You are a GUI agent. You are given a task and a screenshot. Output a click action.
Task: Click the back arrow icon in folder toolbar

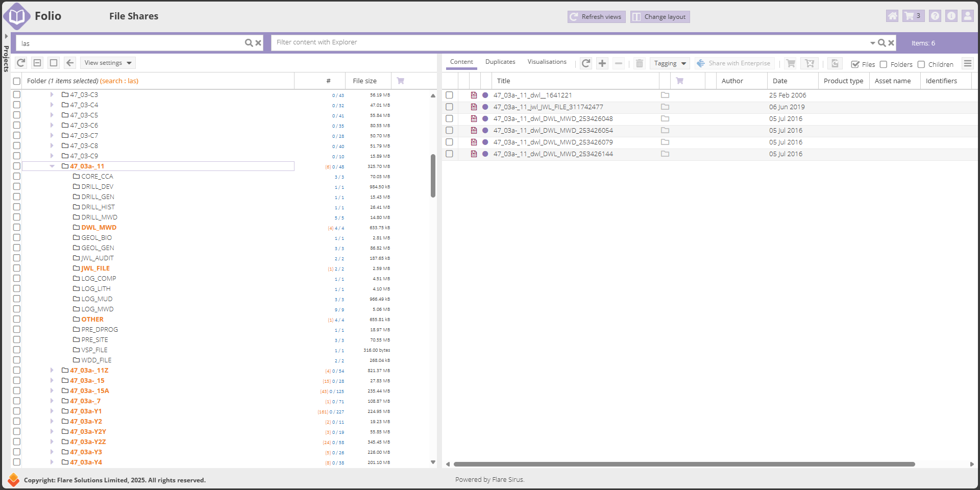click(x=70, y=63)
